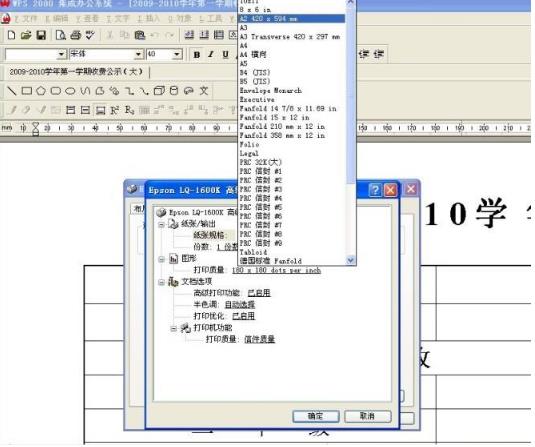Select the Rectangle drawing tool
The width and height of the screenshot is (535, 447).
coord(27,91)
